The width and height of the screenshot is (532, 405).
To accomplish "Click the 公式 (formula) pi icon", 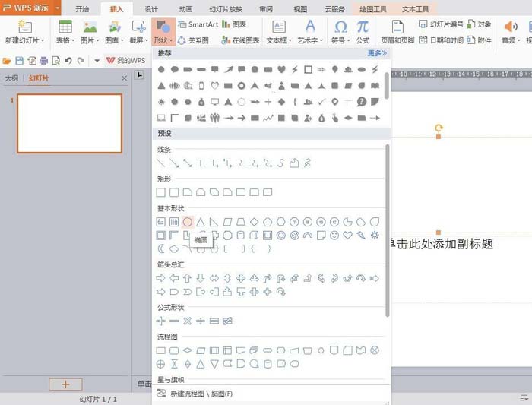I will tap(363, 30).
